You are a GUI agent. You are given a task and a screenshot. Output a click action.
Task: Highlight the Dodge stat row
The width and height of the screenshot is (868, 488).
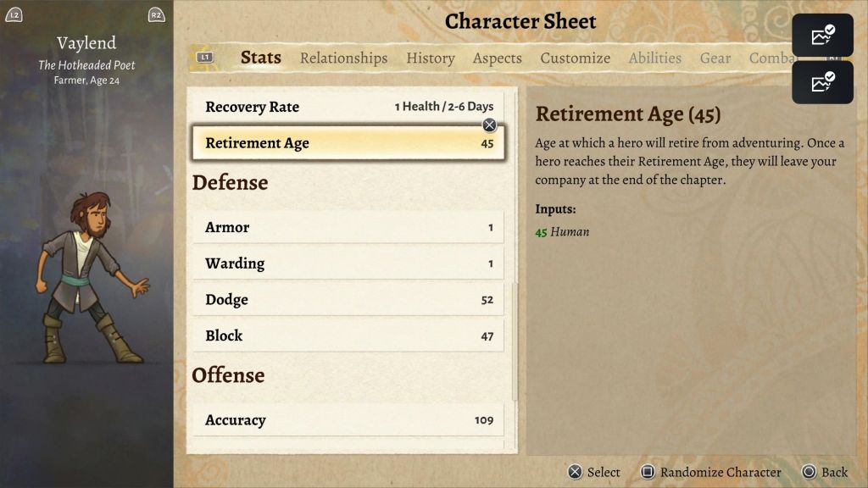coord(348,300)
